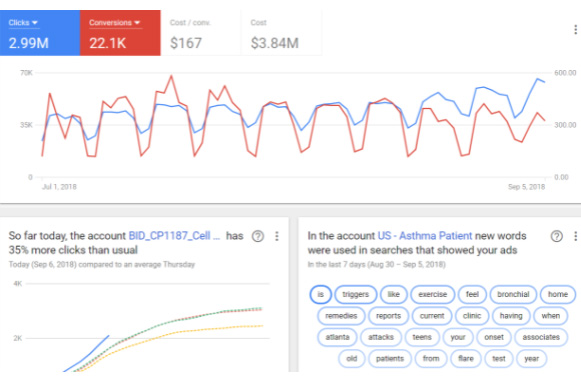Click the 'remedies' word chip
The width and height of the screenshot is (581, 382).
[x=341, y=316]
